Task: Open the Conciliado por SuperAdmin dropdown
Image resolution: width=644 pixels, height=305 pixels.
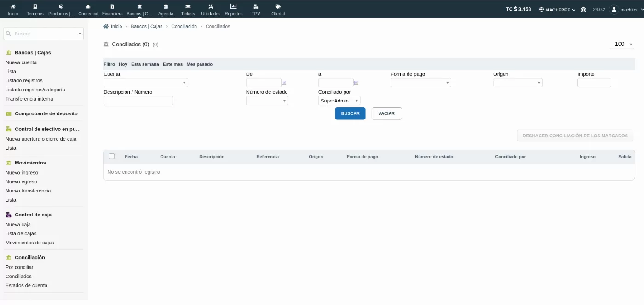Action: coord(339,101)
